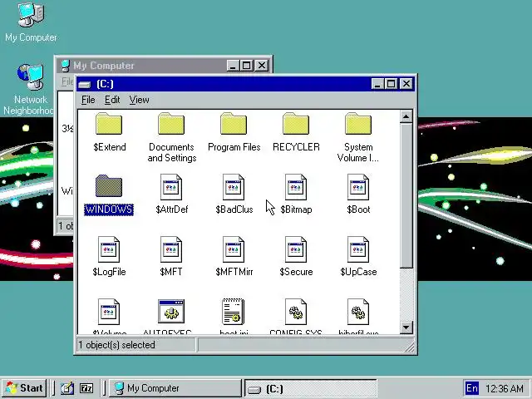Select the $AttrDef file icon

click(171, 187)
